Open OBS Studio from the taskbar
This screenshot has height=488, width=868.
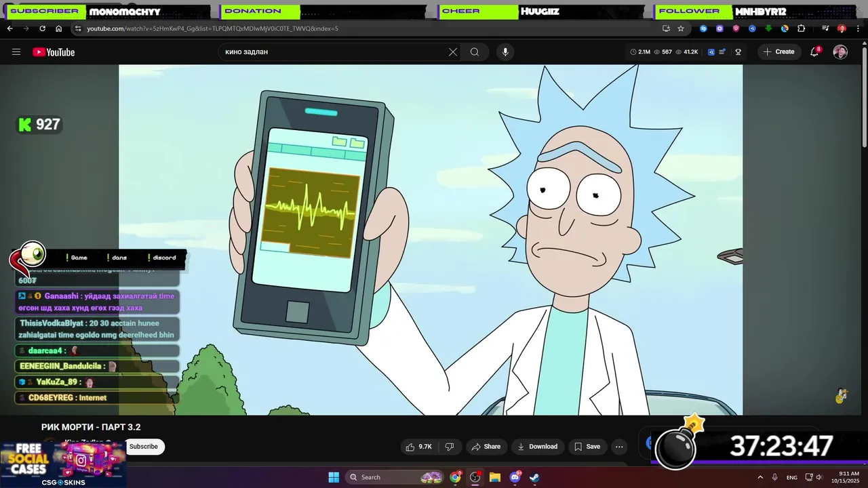tap(475, 477)
